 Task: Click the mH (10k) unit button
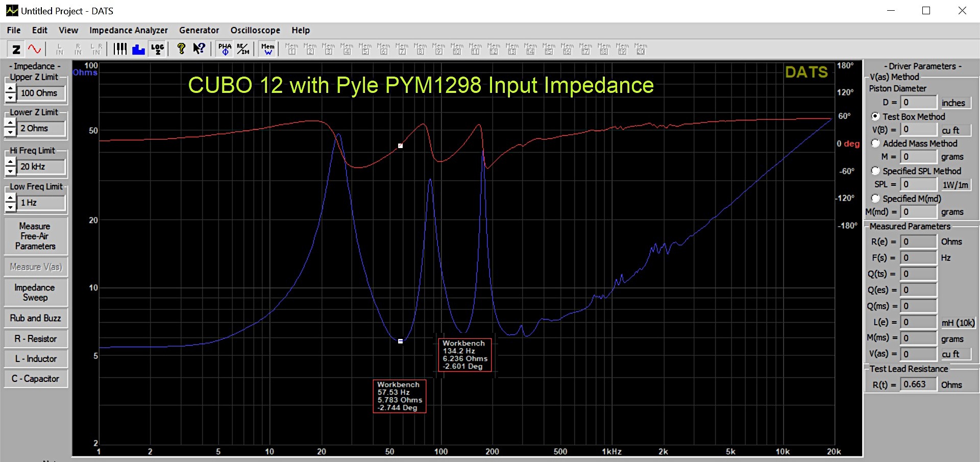(958, 323)
